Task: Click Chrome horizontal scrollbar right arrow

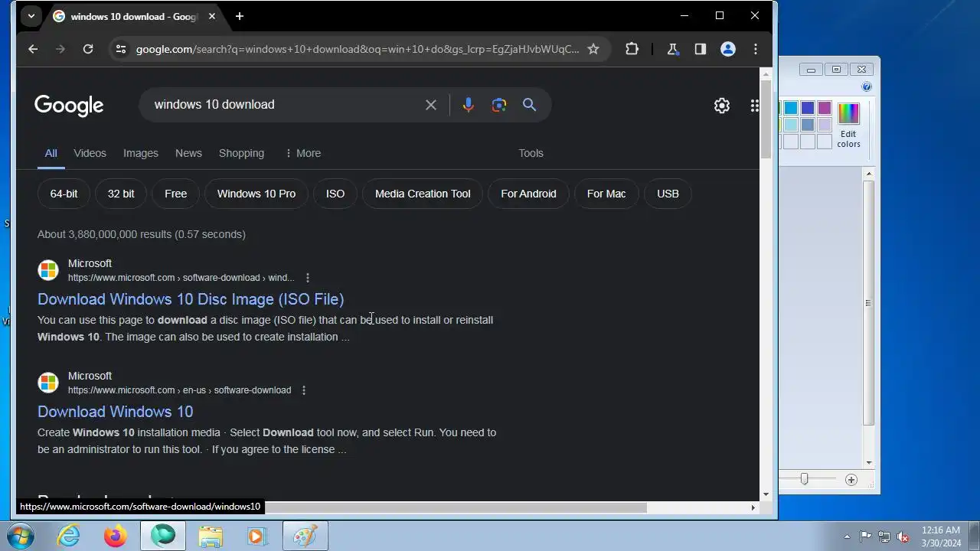Action: (753, 507)
